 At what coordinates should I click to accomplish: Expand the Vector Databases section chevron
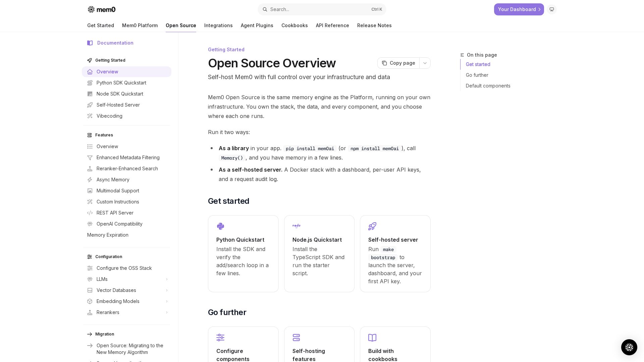click(167, 290)
